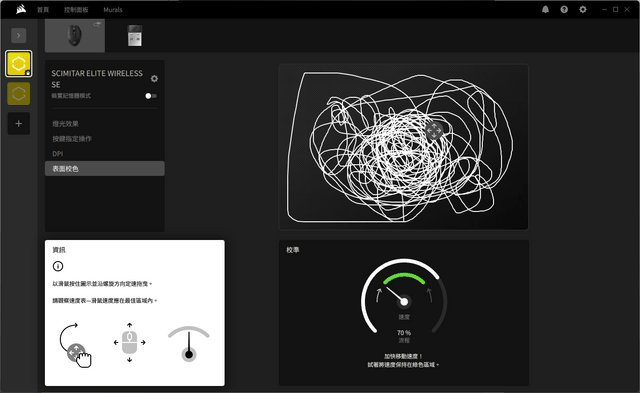Open the 首頁 home tab
Viewport: 640px width, 393px height.
click(x=43, y=10)
